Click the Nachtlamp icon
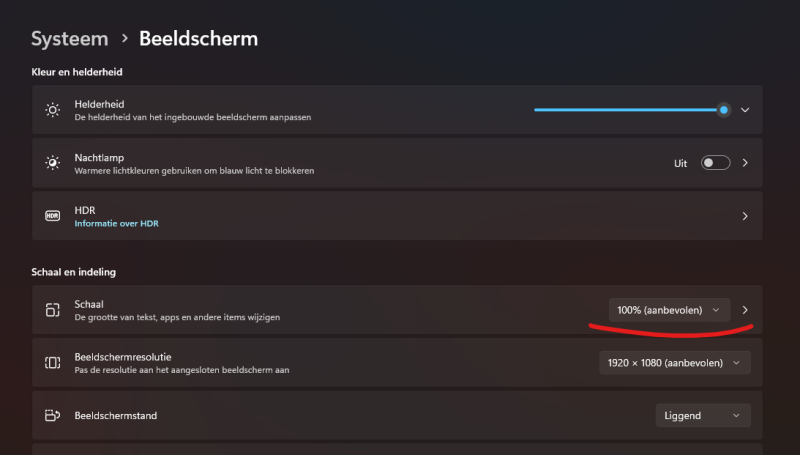This screenshot has height=455, width=800. pos(53,163)
